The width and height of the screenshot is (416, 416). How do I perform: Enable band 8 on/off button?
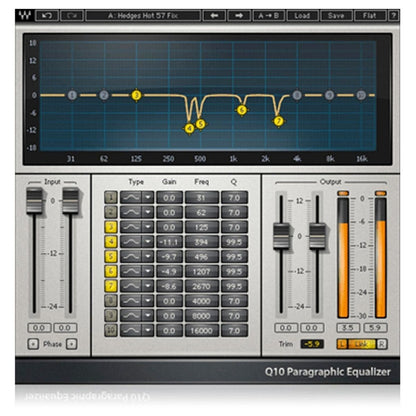click(x=111, y=301)
